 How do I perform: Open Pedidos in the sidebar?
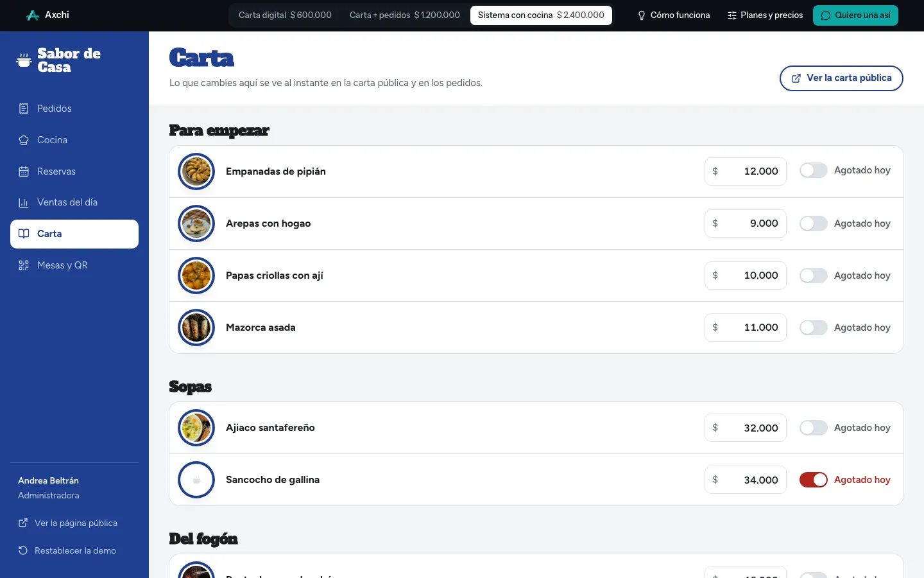pos(74,109)
